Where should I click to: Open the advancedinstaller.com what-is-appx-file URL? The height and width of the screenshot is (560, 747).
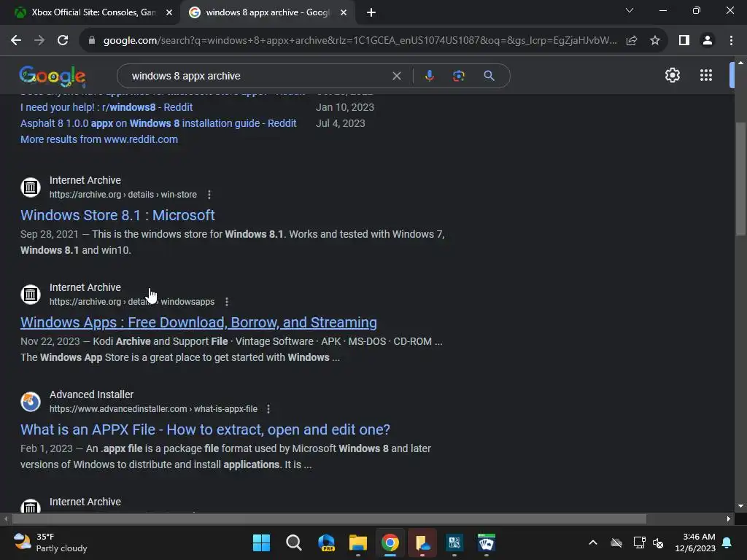[x=153, y=408]
